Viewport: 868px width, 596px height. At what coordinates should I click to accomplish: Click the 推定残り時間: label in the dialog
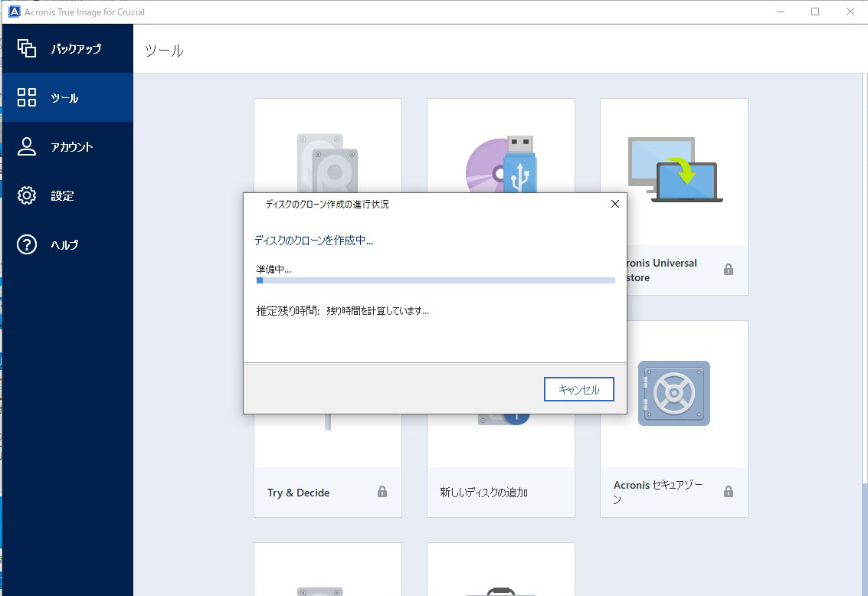click(x=288, y=310)
